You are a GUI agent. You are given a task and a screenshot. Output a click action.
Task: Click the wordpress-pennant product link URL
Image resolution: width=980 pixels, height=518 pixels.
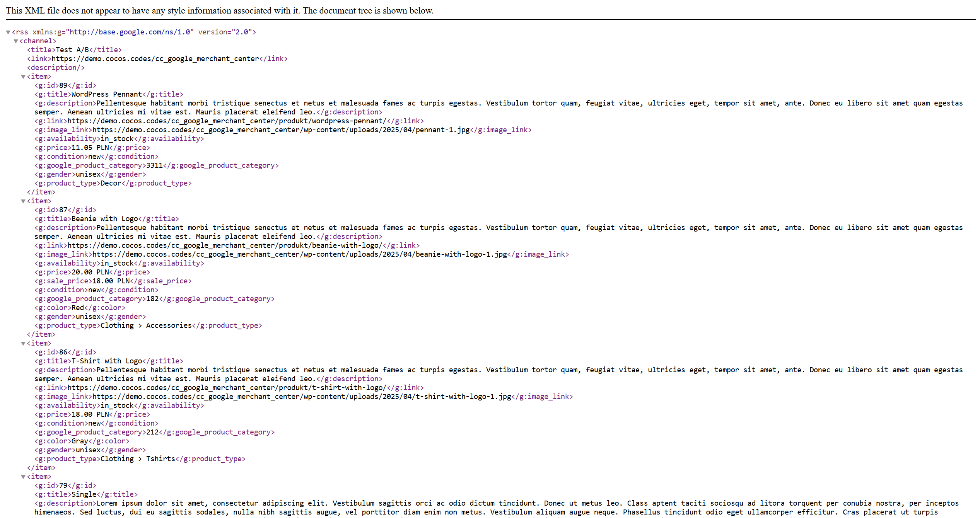(227, 121)
